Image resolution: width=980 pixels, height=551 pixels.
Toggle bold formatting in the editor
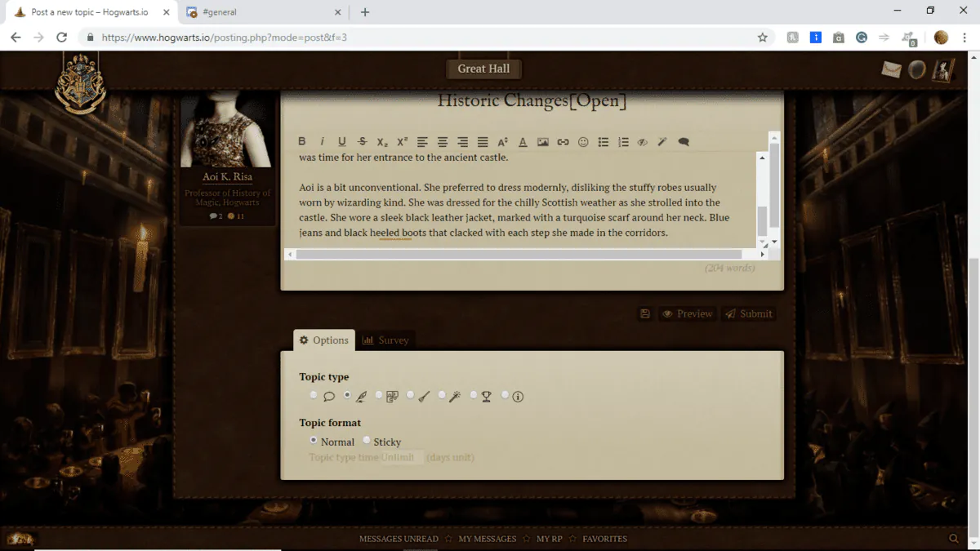click(302, 142)
